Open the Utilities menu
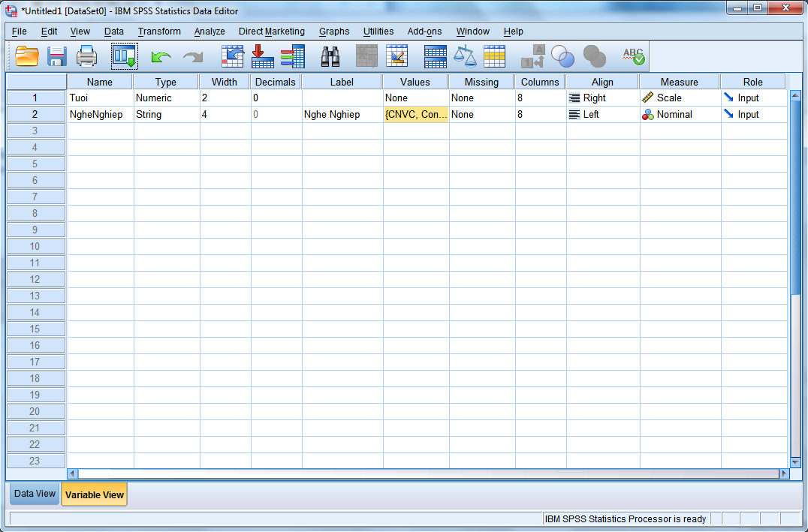Screen dimensions: 808x532 click(x=378, y=32)
